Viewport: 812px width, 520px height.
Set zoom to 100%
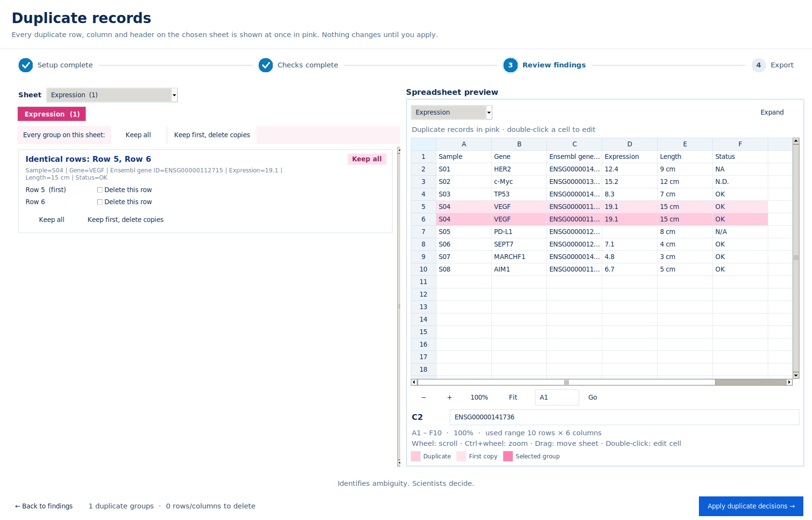(479, 397)
